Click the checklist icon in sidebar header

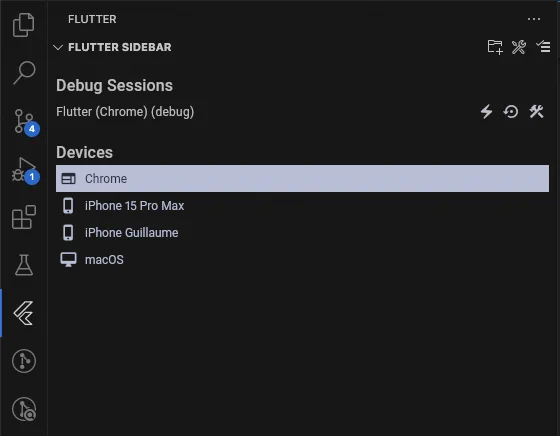click(x=543, y=46)
